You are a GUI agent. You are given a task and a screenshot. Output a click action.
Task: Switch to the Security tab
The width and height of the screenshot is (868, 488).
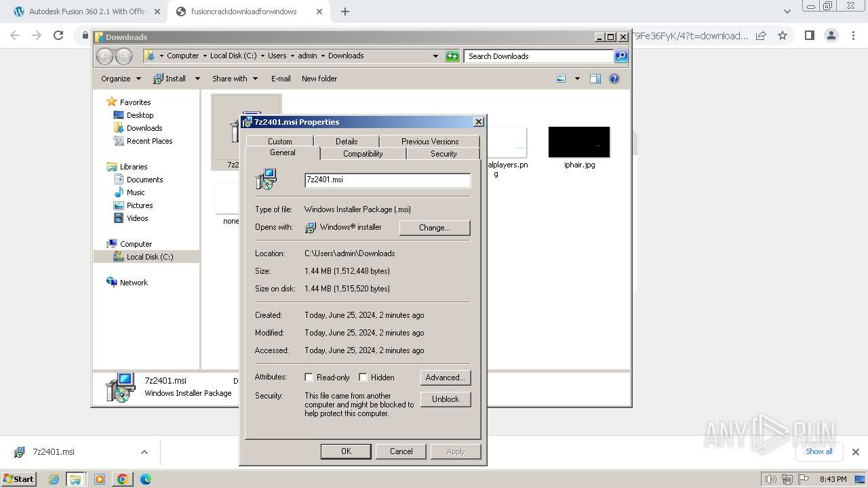tap(443, 154)
